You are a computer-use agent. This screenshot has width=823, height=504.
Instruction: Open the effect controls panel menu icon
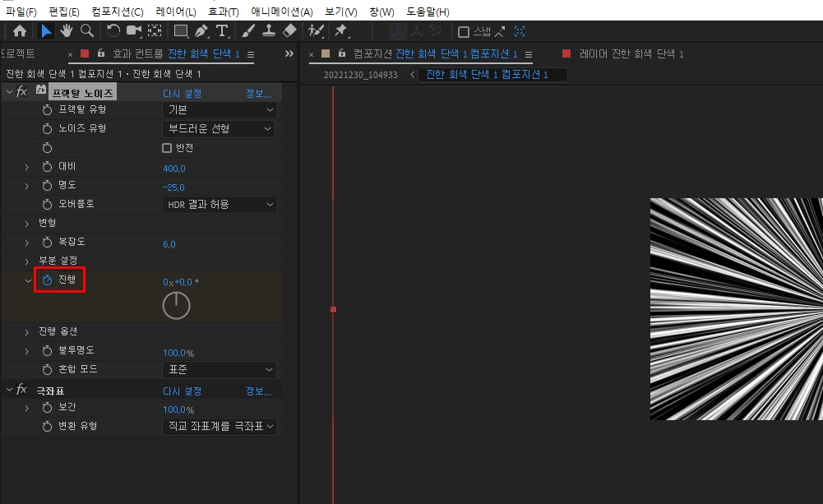251,54
